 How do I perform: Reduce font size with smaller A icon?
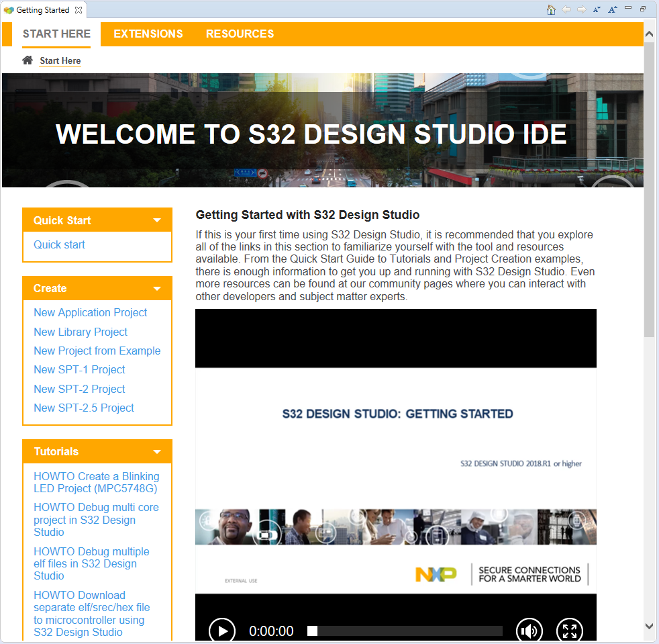(597, 9)
